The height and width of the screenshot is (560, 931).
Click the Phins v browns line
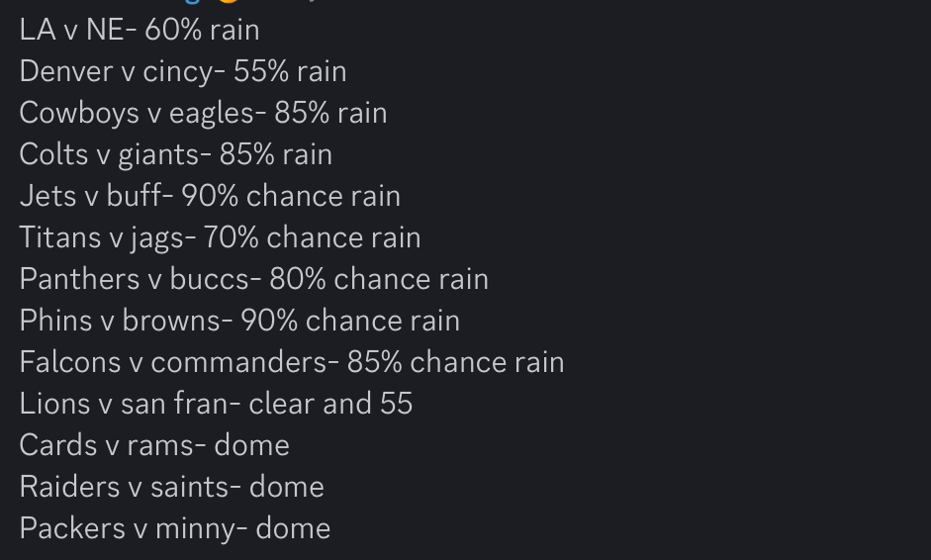point(239,321)
